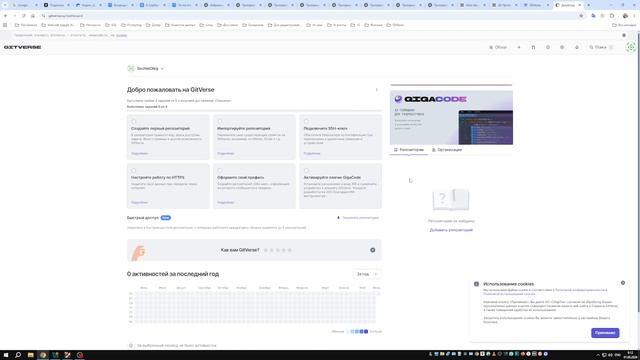
Task: Click the 'Добавить репозиторий' link
Action: point(451,230)
